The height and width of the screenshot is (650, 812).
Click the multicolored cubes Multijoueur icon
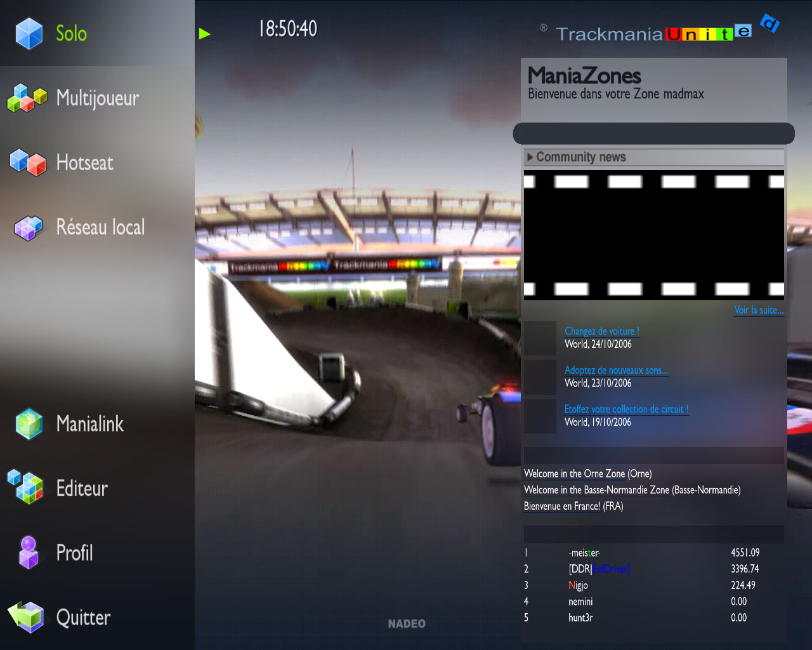pos(27,98)
